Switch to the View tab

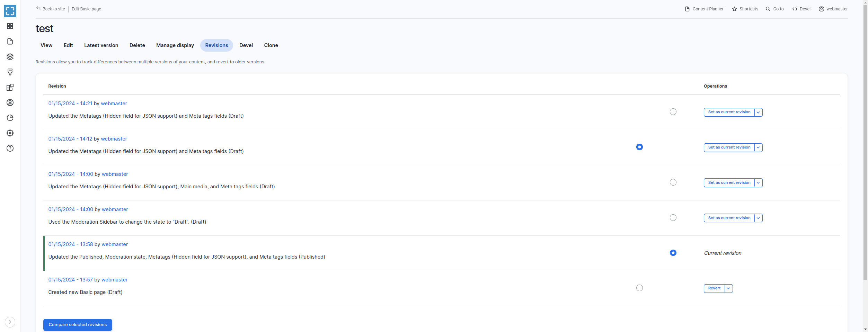[x=46, y=45]
